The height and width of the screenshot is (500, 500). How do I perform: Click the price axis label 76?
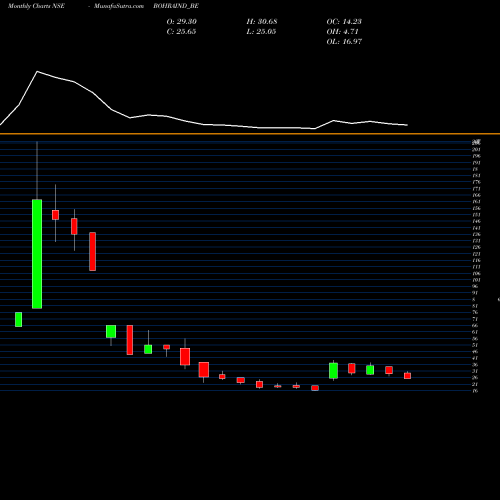pyautogui.click(x=475, y=312)
